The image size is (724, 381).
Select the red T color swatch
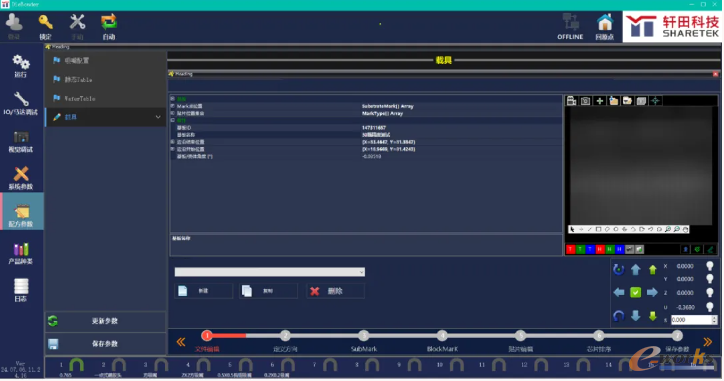[x=570, y=249]
